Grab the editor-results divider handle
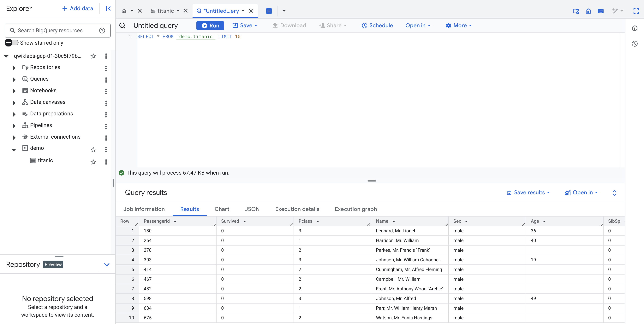The width and height of the screenshot is (644, 324). tap(372, 181)
